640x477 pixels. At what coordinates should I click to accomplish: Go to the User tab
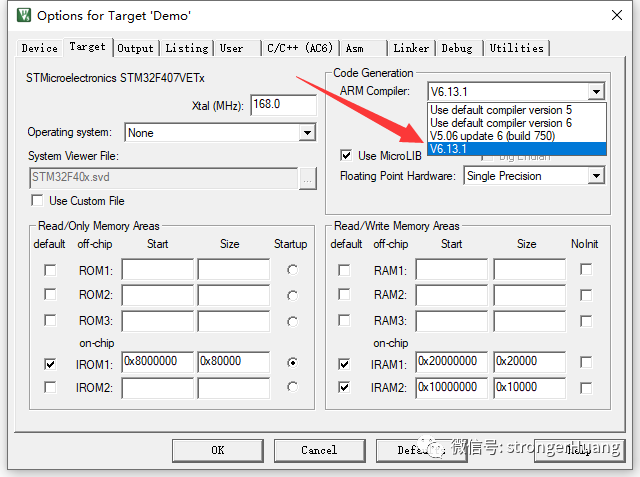click(238, 48)
